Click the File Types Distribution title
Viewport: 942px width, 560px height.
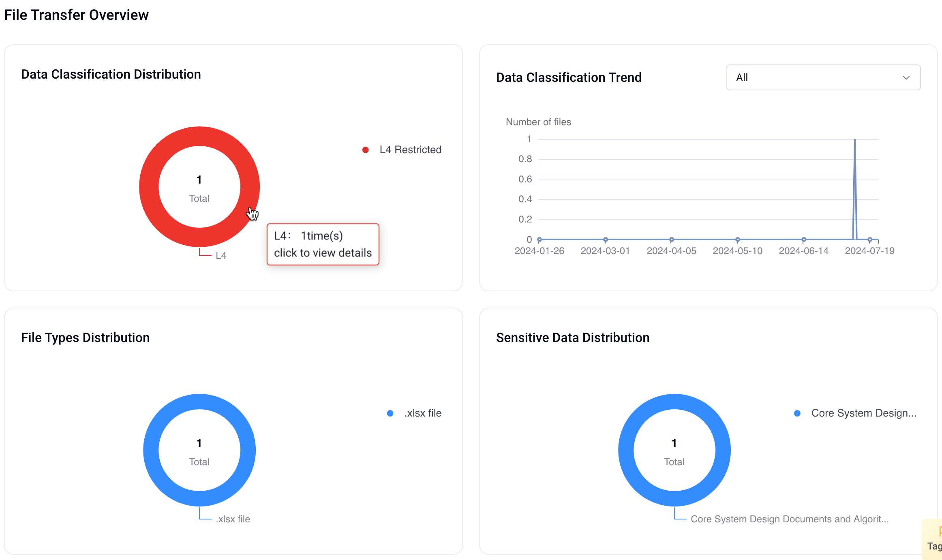86,338
